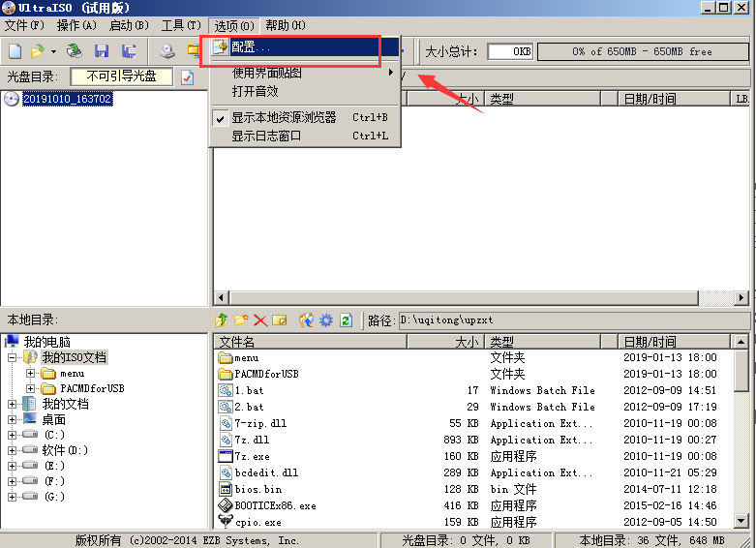The height and width of the screenshot is (548, 756).
Task: Expand the (F:) drive node
Action: pos(12,481)
